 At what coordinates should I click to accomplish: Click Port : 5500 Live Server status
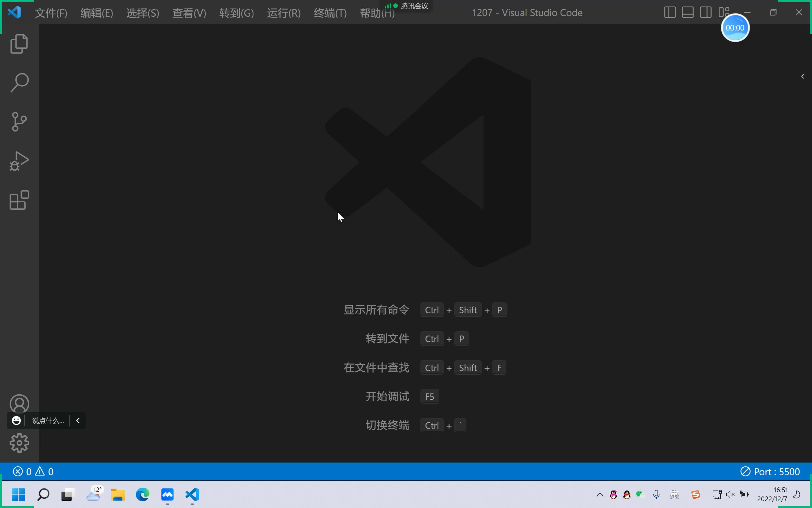click(x=770, y=471)
